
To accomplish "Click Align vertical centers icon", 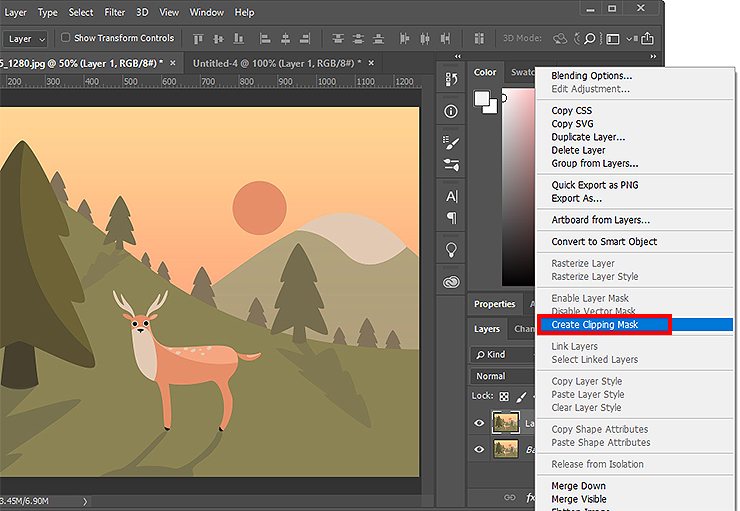I will coord(218,39).
